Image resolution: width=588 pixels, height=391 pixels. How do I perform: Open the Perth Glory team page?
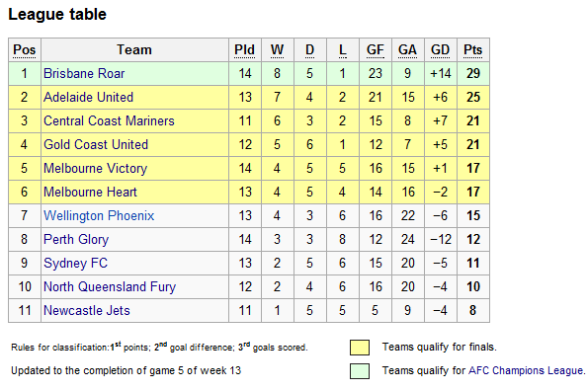pyautogui.click(x=76, y=239)
